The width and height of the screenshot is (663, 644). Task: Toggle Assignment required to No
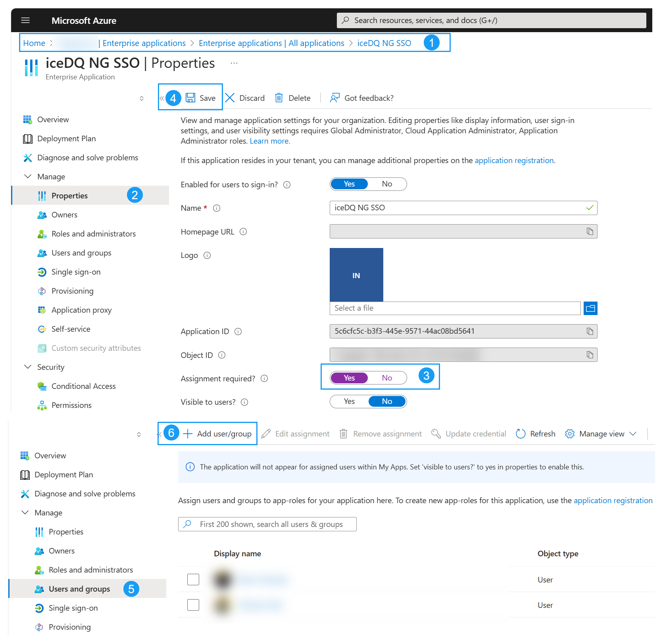click(387, 377)
